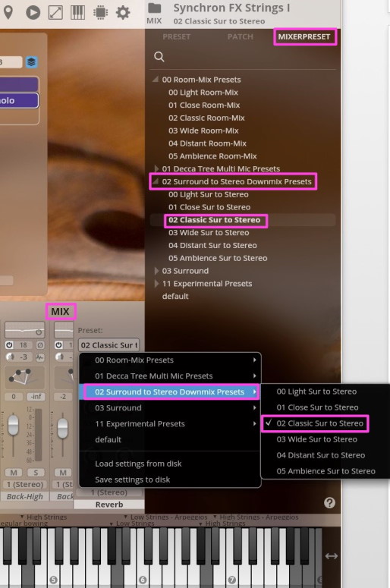This screenshot has height=588, width=390.
Task: Click the blue layers stack icon
Action: click(x=32, y=62)
